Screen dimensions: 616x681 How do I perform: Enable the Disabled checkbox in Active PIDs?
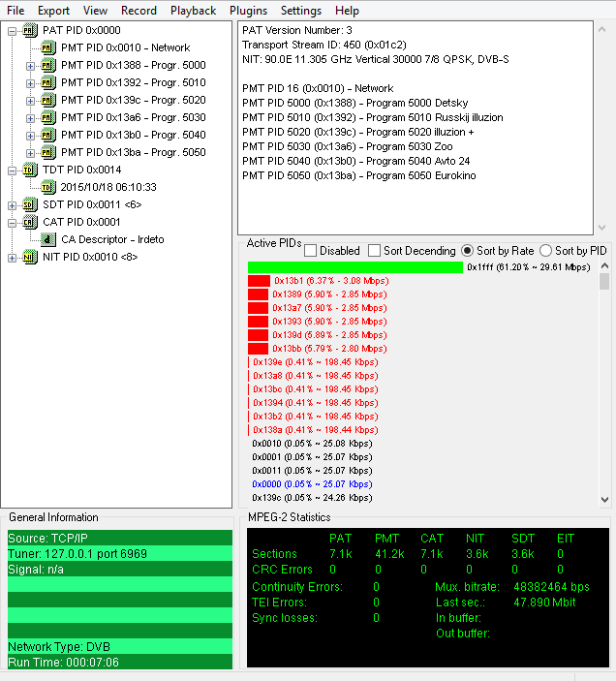point(310,251)
